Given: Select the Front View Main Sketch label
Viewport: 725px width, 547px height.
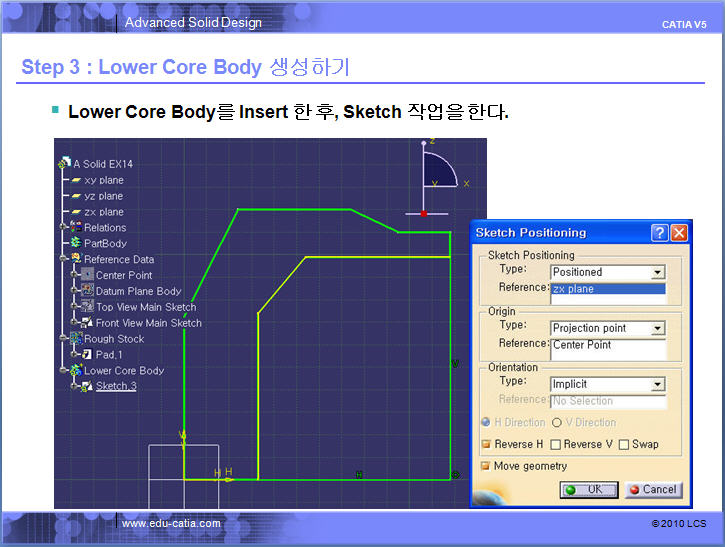Looking at the screenshot, I should 149,323.
